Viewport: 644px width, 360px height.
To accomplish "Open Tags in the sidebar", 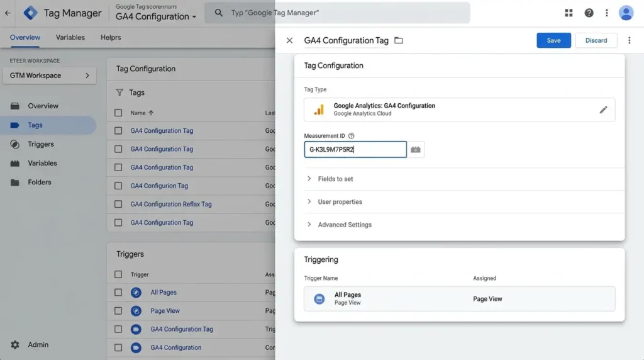I will tap(48, 125).
